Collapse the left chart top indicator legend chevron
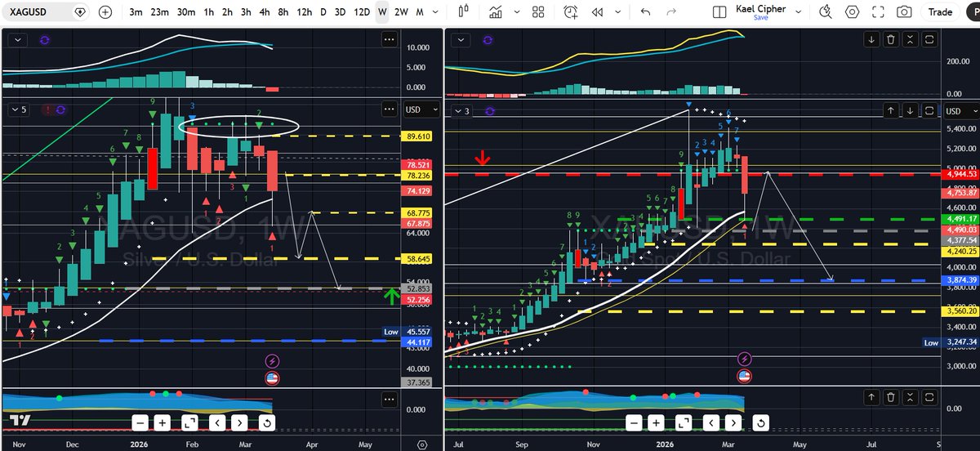Image resolution: width=980 pixels, height=451 pixels. tap(18, 38)
